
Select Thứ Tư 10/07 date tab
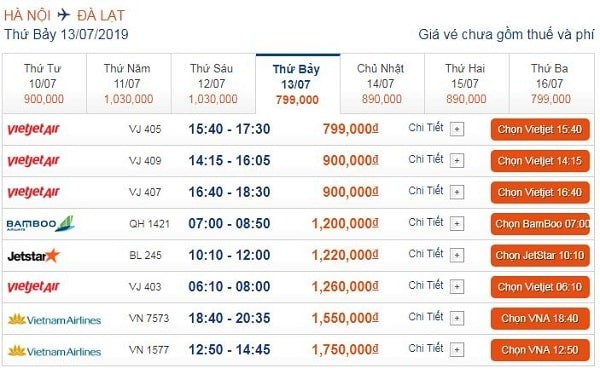[x=44, y=84]
